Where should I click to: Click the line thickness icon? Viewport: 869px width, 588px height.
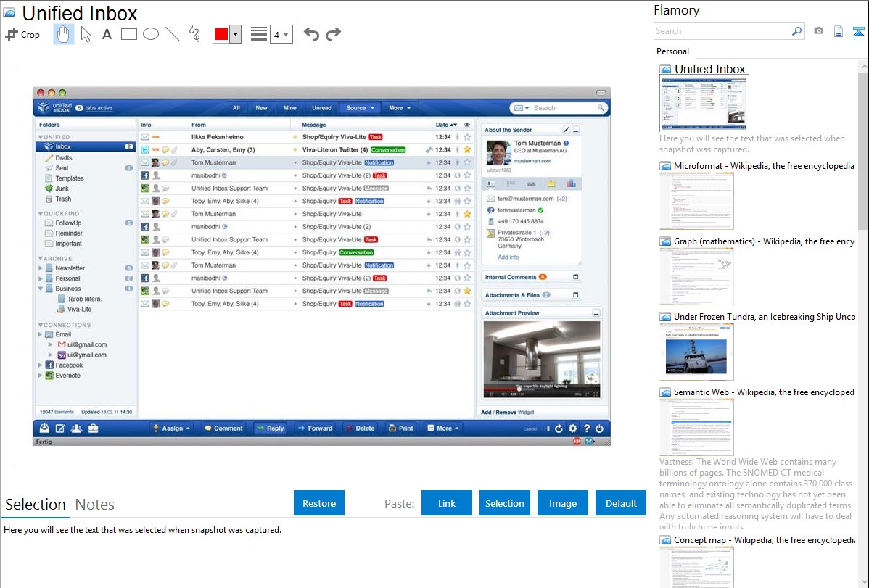258,34
